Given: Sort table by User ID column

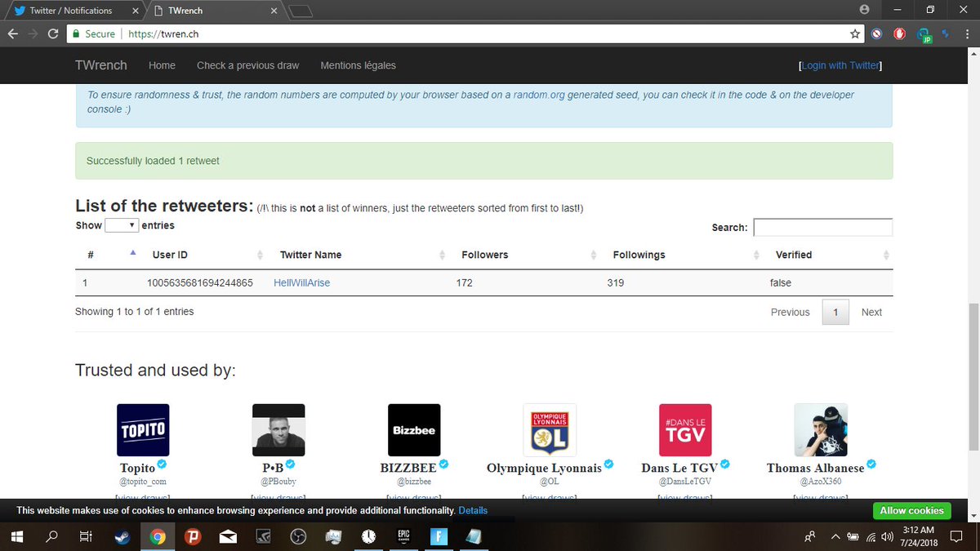Looking at the screenshot, I should coord(206,255).
